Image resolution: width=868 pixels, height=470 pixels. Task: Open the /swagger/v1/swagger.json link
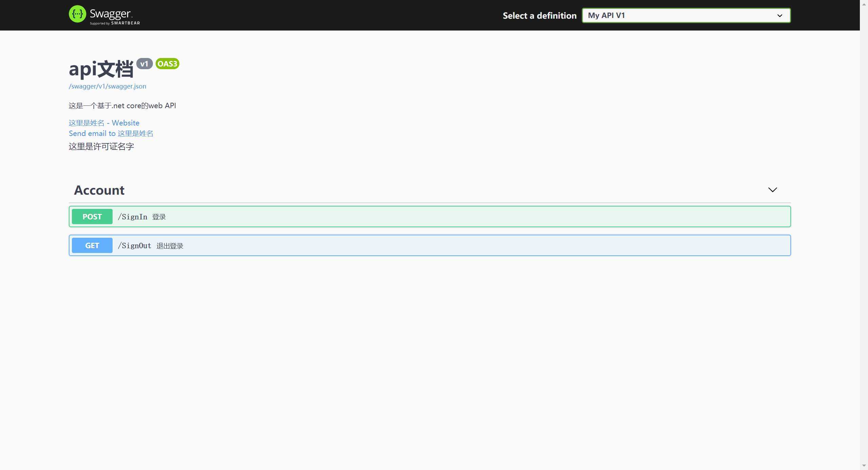pyautogui.click(x=107, y=86)
